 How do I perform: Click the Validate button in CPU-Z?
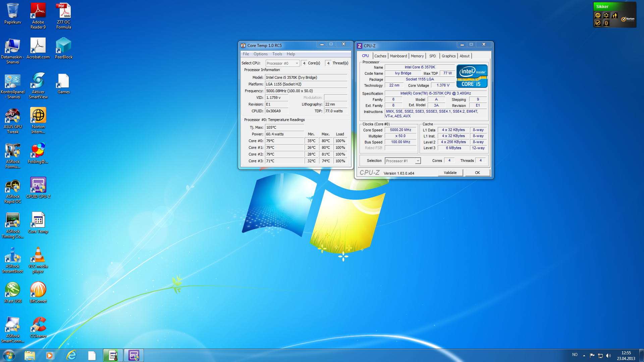pos(450,173)
